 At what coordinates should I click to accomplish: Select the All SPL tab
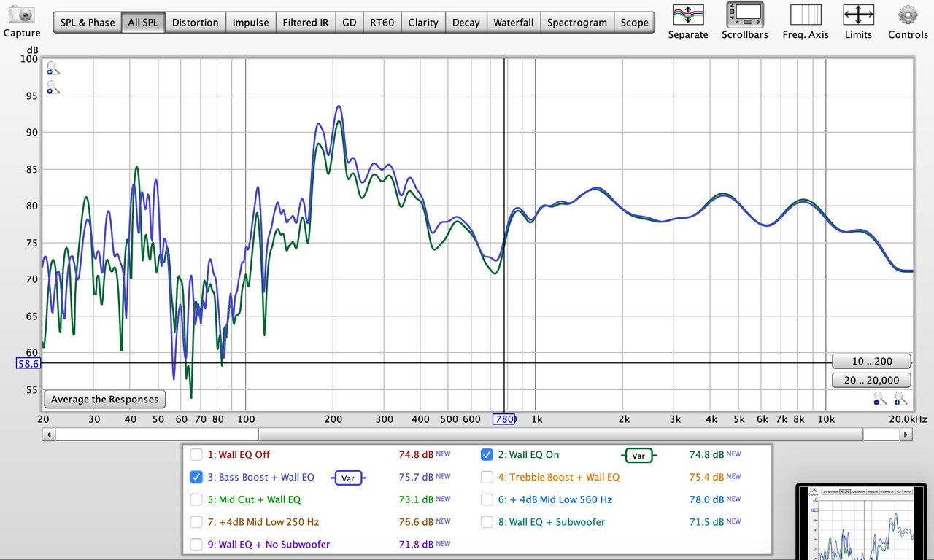click(143, 23)
